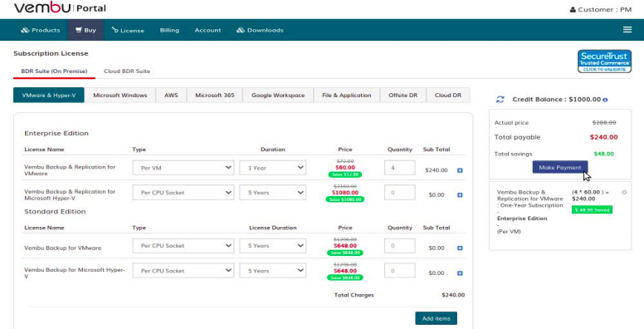Expand Per CPU Socket dropdown for Hyper-V Enterprise
This screenshot has width=644, height=329.
(x=183, y=193)
